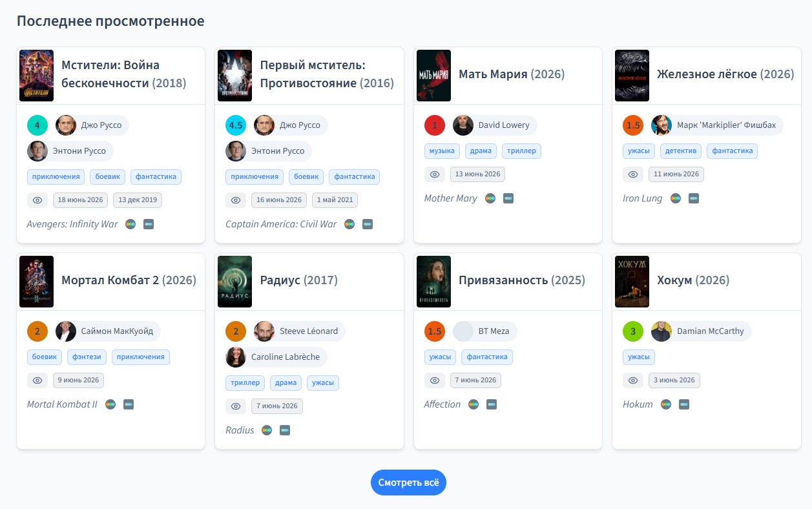Image resolution: width=812 pixels, height=509 pixels.
Task: Click Letterboxd icon beside Radius
Action: pyautogui.click(x=267, y=430)
